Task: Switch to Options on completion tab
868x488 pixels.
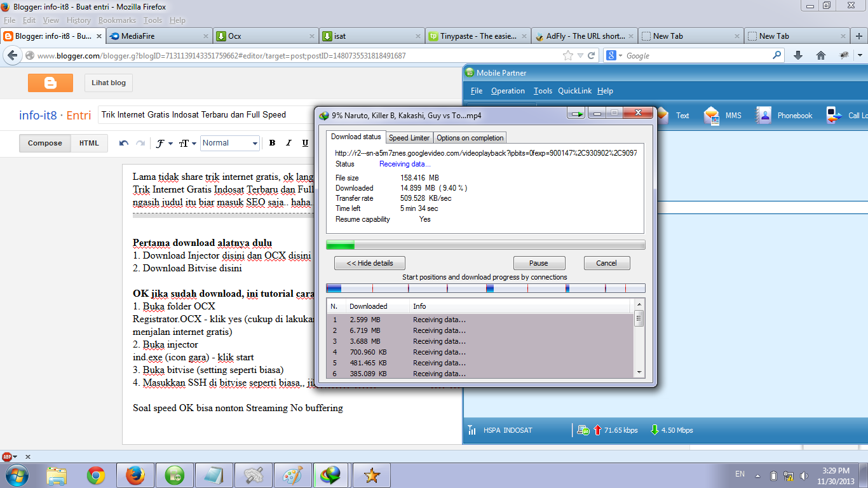Action: [x=470, y=137]
